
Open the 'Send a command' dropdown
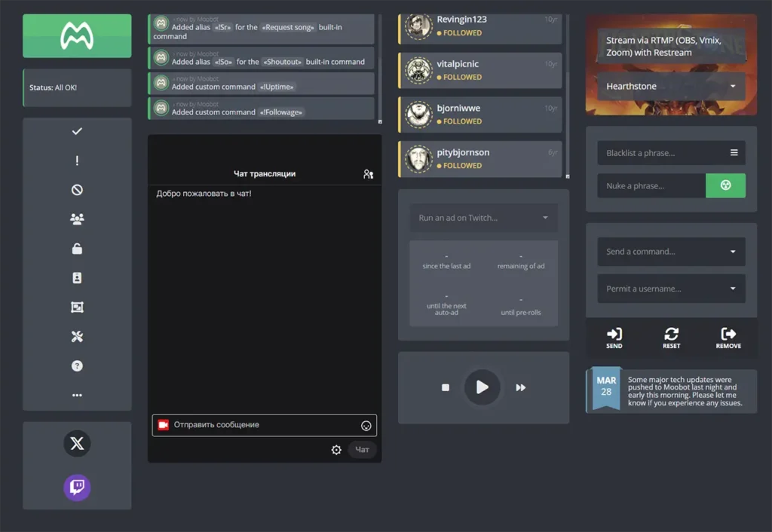[x=671, y=252]
